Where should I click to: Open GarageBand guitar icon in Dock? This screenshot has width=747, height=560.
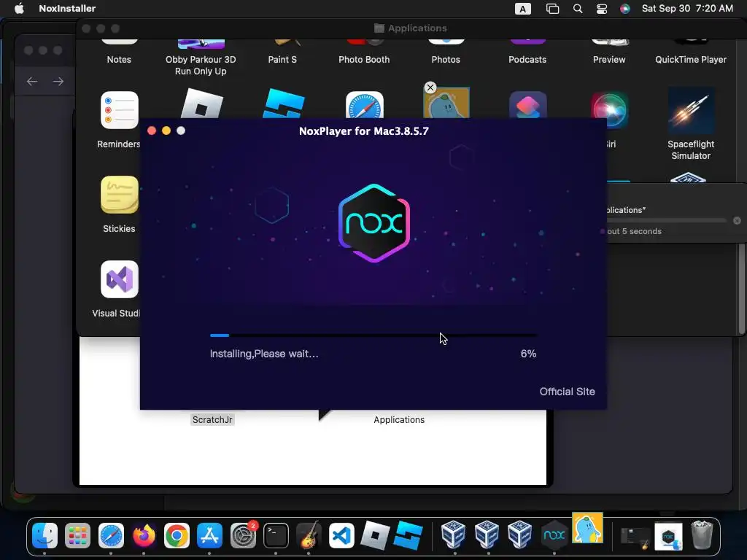point(309,536)
